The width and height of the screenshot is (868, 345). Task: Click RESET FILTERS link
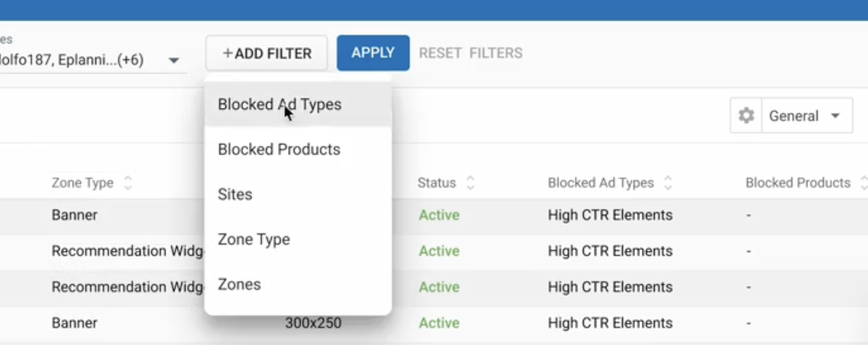click(x=470, y=53)
